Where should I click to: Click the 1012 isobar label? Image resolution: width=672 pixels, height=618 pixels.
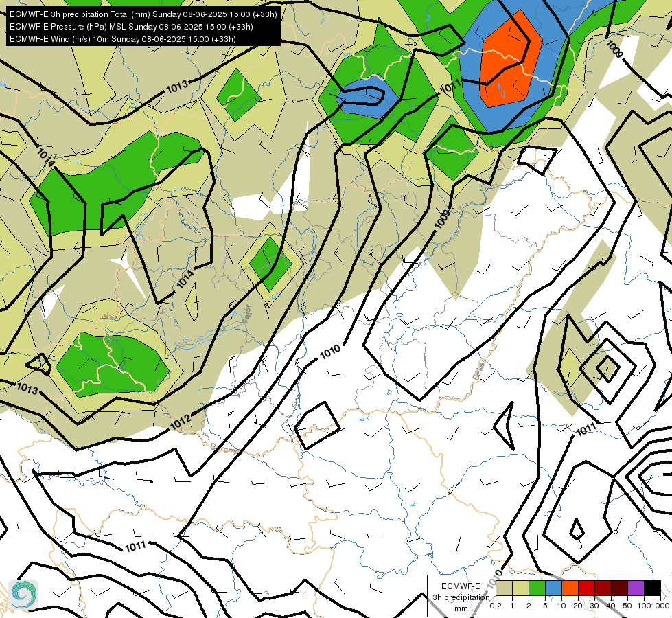coord(180,422)
